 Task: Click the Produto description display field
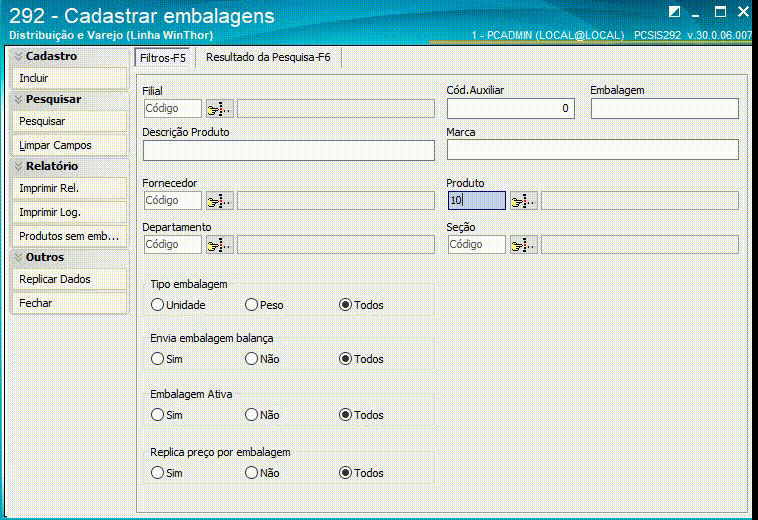[x=640, y=201]
